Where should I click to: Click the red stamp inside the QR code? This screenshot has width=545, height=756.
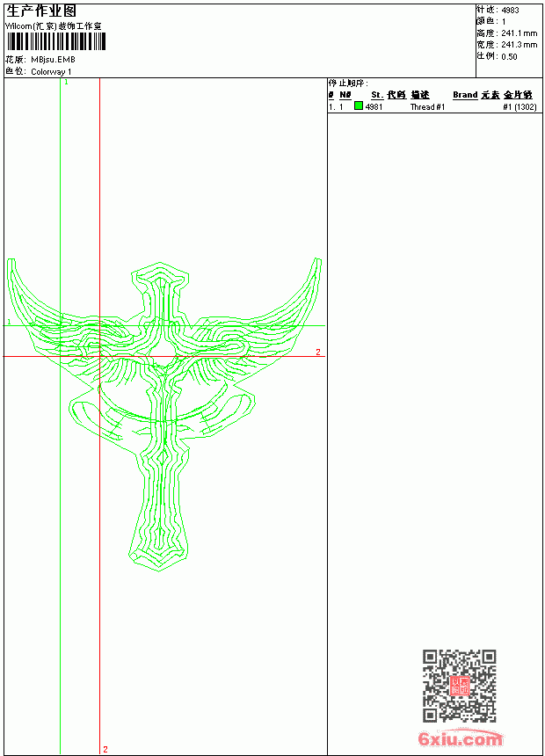pyautogui.click(x=459, y=686)
